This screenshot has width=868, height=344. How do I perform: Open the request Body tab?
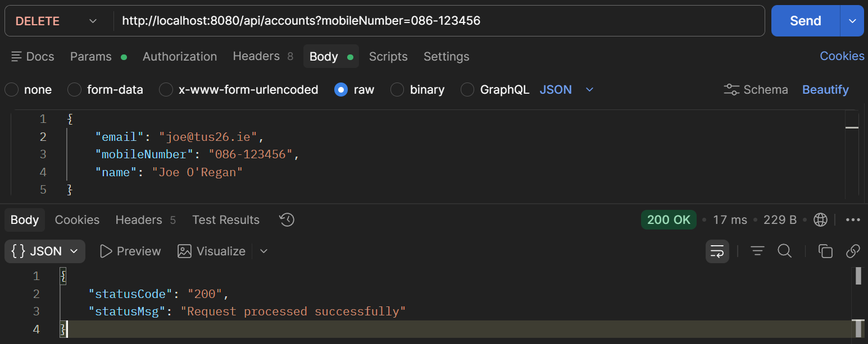point(331,57)
